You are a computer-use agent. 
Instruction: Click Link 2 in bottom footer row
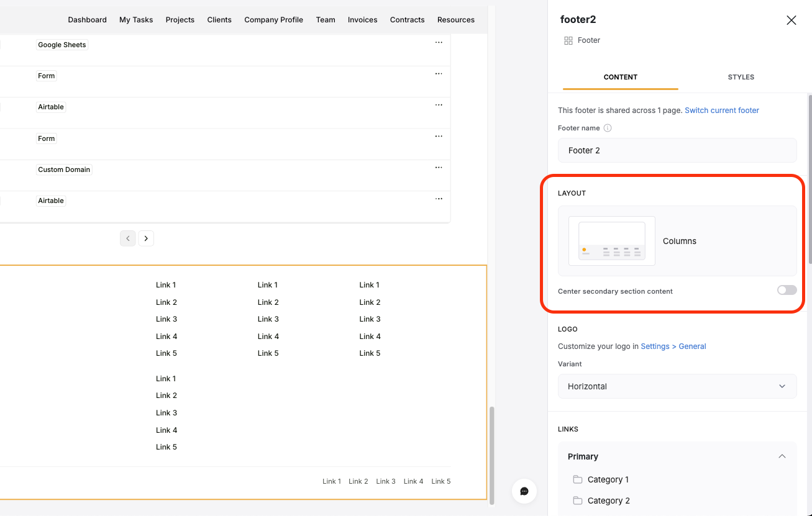click(358, 481)
